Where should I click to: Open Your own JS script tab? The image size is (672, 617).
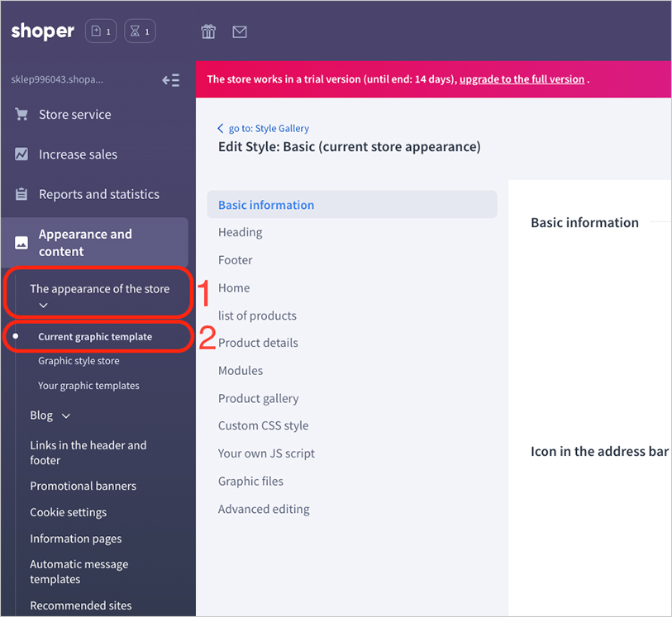[266, 453]
